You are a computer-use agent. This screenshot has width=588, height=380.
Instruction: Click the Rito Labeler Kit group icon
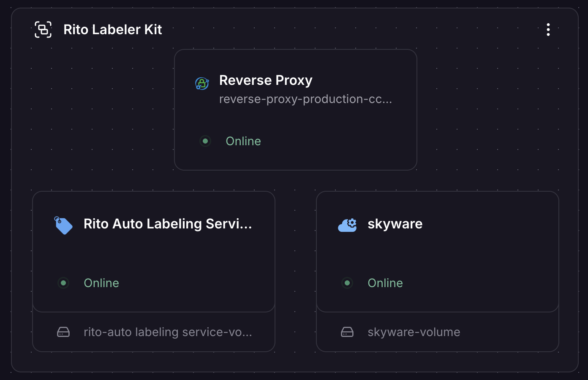[x=43, y=30]
